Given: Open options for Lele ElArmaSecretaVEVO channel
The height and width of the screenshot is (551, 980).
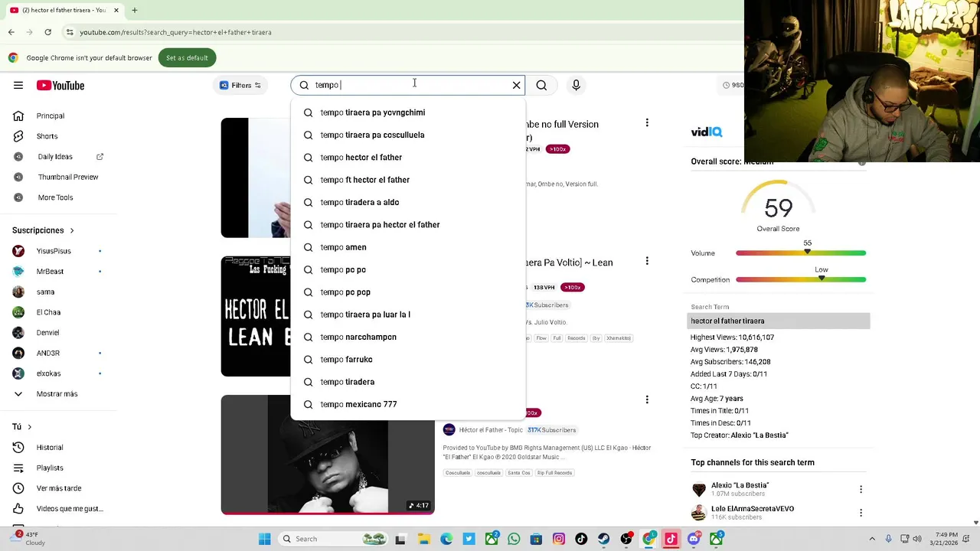Looking at the screenshot, I should pyautogui.click(x=861, y=513).
